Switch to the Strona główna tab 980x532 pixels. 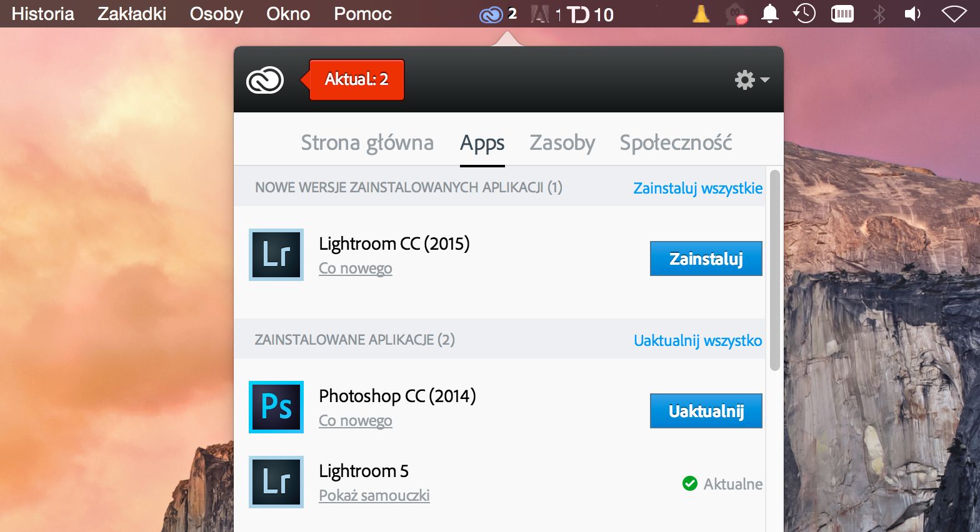(367, 143)
